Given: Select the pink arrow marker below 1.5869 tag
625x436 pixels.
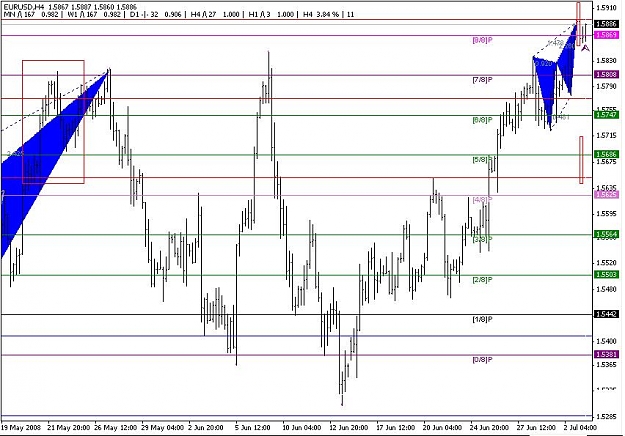Looking at the screenshot, I should (x=585, y=48).
